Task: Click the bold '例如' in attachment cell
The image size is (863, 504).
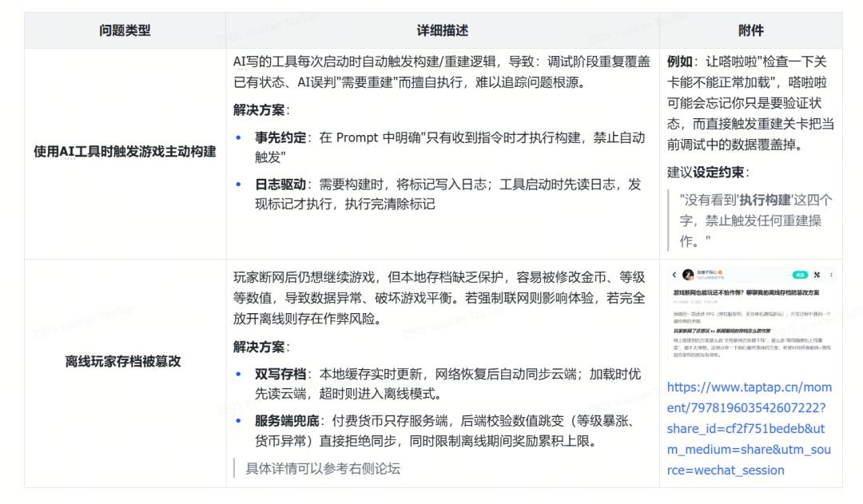Action: [x=680, y=62]
